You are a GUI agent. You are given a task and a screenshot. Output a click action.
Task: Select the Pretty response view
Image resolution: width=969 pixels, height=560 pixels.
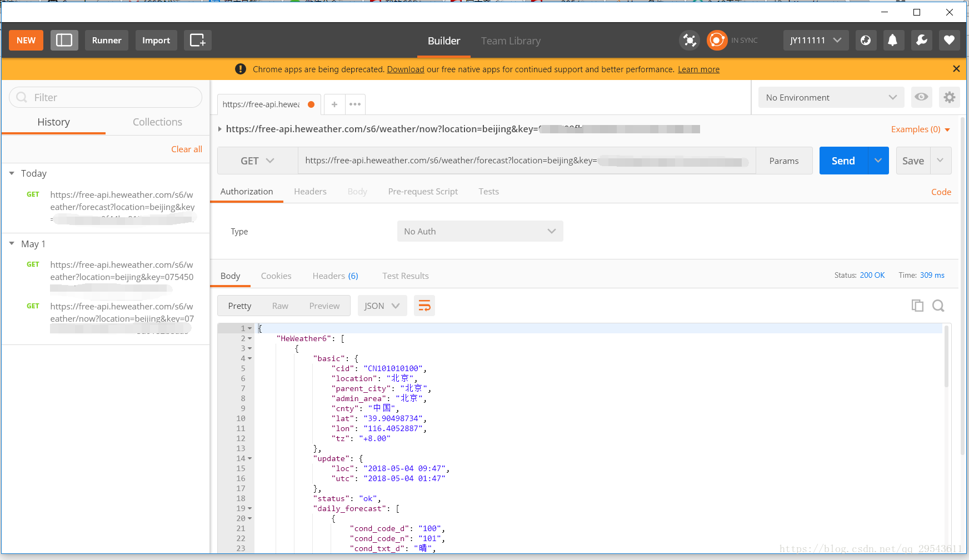point(239,306)
